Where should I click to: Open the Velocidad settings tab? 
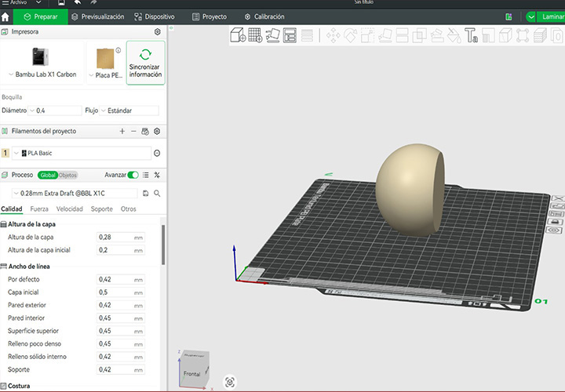coord(69,209)
